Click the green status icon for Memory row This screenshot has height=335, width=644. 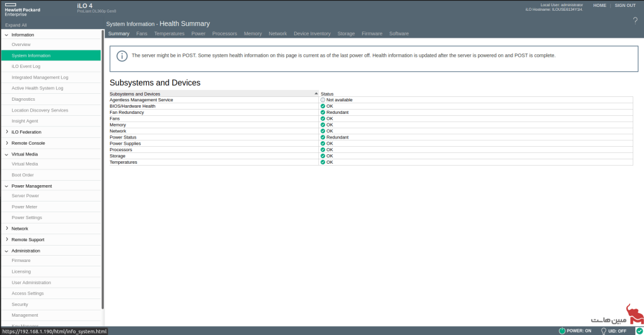[x=323, y=125]
